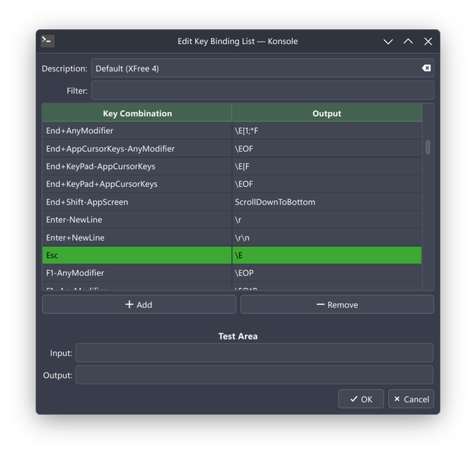This screenshot has height=457, width=476.
Task: Discard changes with the Cancel button
Action: pos(411,399)
